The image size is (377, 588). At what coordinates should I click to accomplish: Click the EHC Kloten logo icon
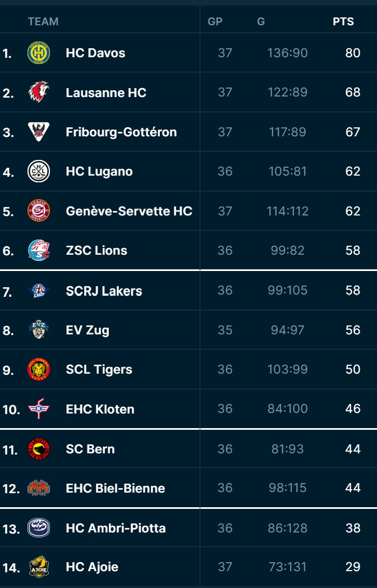point(39,409)
